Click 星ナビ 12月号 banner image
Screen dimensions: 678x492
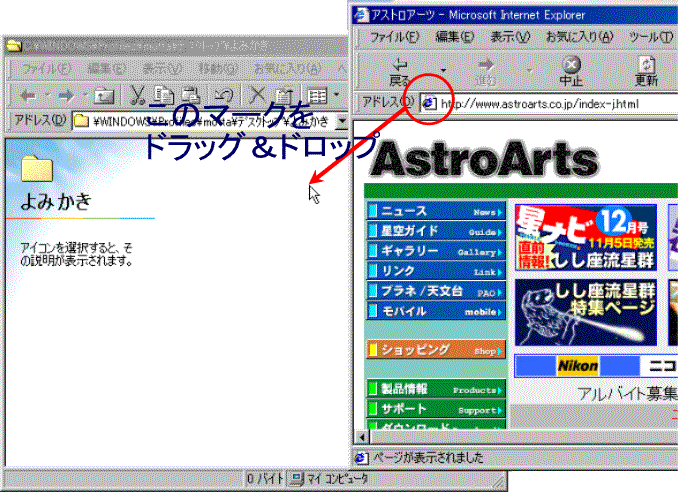(586, 237)
